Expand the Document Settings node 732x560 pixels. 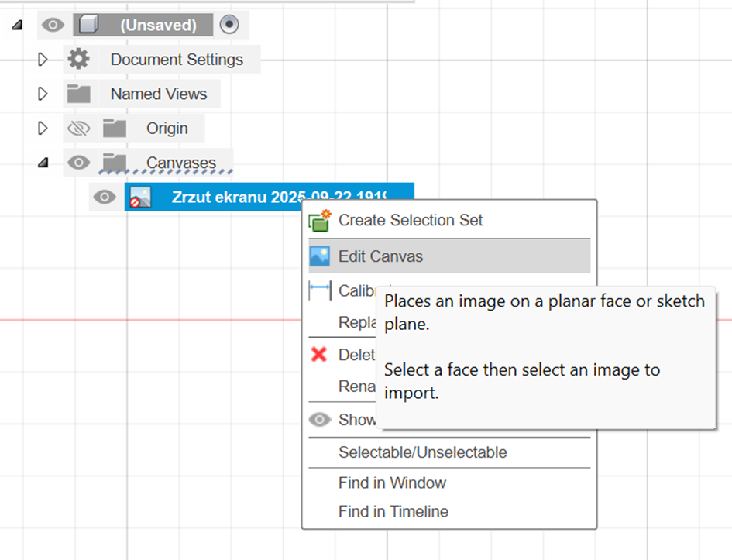[x=43, y=60]
